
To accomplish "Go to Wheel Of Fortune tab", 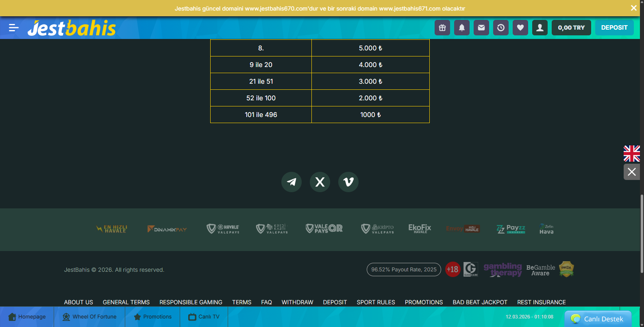I will (89, 317).
